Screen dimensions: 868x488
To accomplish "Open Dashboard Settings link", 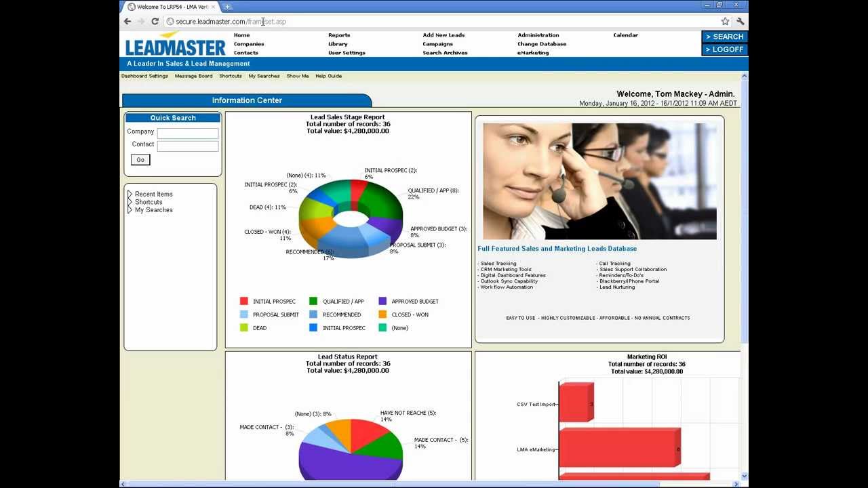I will (x=144, y=76).
